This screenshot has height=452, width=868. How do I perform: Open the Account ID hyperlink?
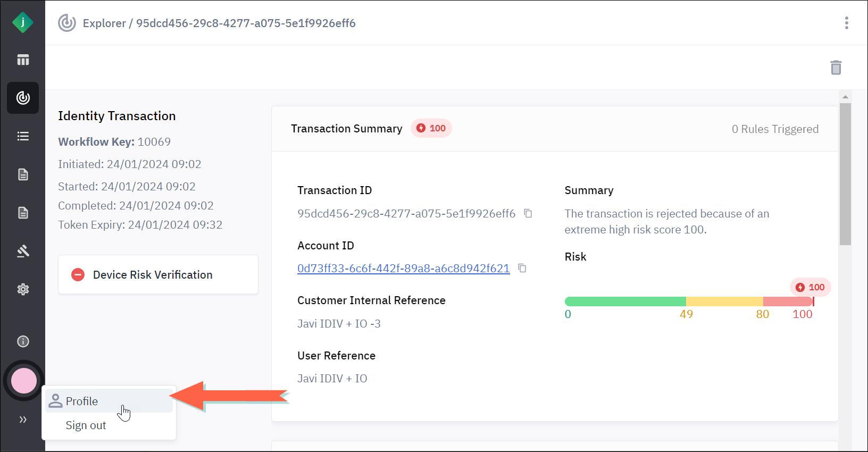pos(403,269)
